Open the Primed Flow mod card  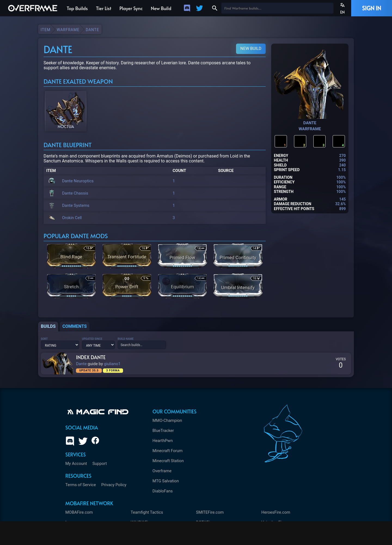pos(182,256)
